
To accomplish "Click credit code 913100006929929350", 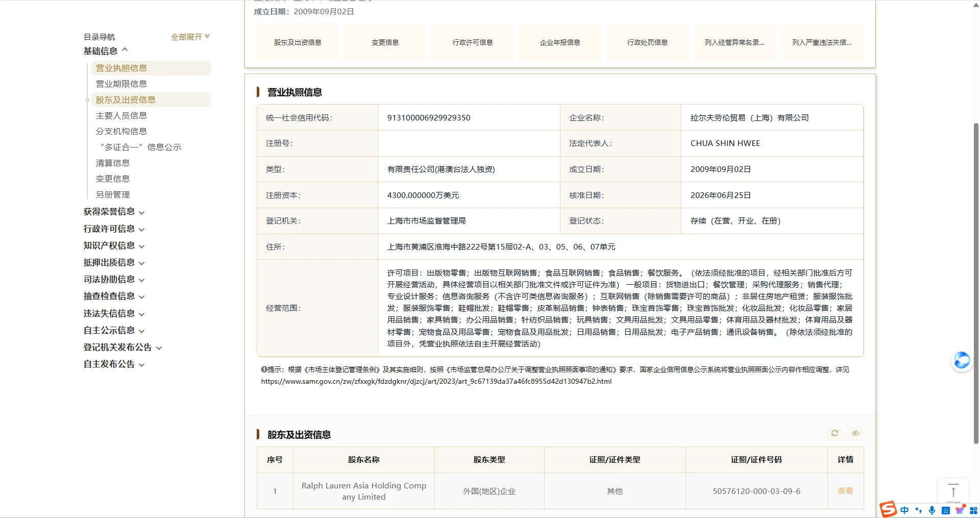I will point(429,117).
